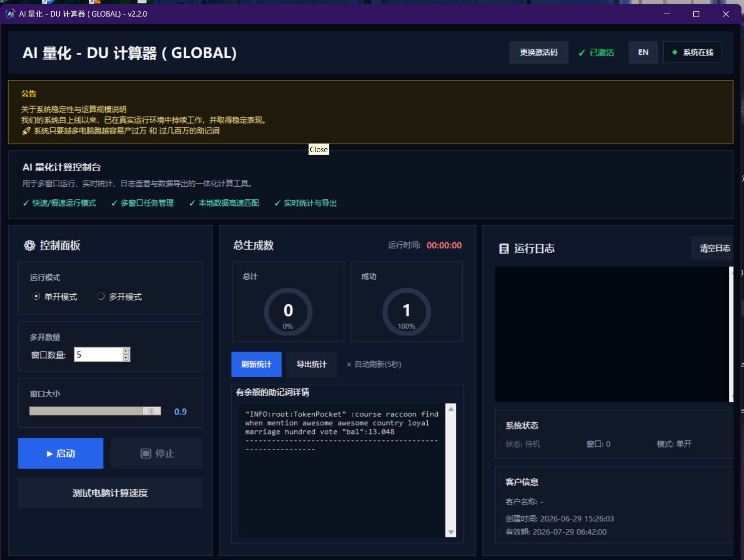Click 刷新统计 button
744x560 pixels.
[257, 365]
